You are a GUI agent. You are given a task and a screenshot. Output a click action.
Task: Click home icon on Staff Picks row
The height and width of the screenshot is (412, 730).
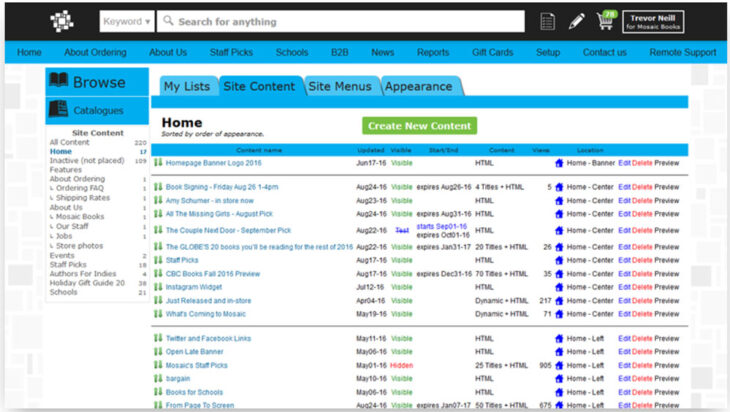[559, 260]
